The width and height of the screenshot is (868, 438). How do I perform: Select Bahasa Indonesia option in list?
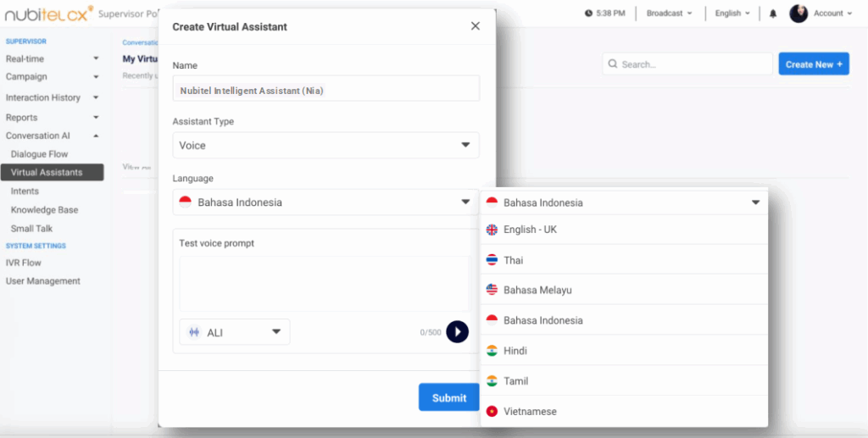[625, 320]
